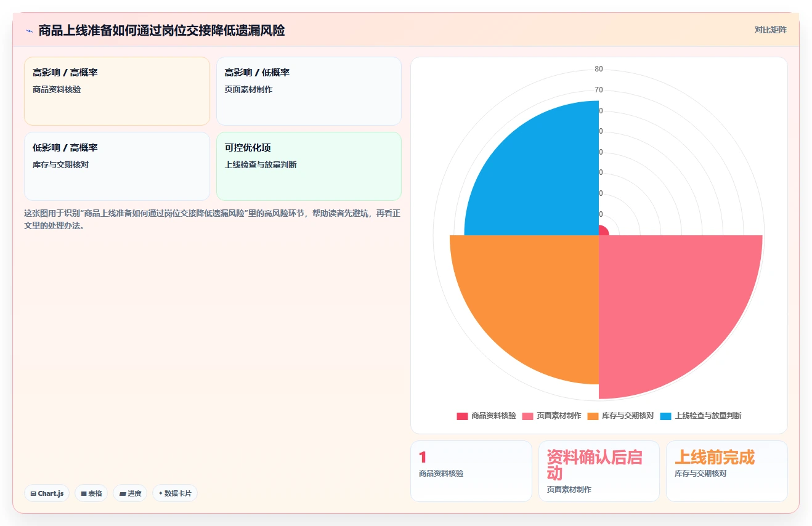This screenshot has height=526, width=812.
Task: Open the 高影响 / 高概率 matrix card
Action: pos(117,91)
